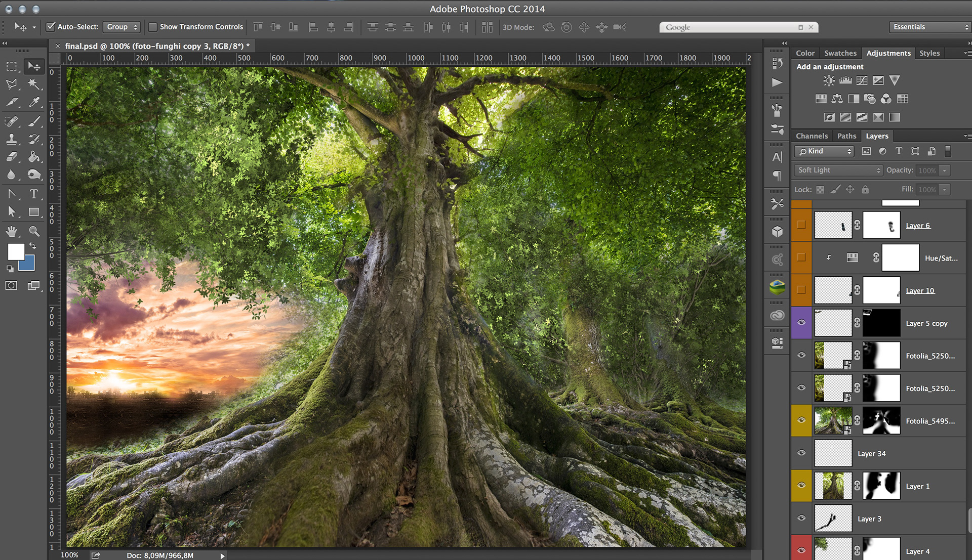Select the Healing Brush tool
The width and height of the screenshot is (972, 560).
(x=12, y=121)
